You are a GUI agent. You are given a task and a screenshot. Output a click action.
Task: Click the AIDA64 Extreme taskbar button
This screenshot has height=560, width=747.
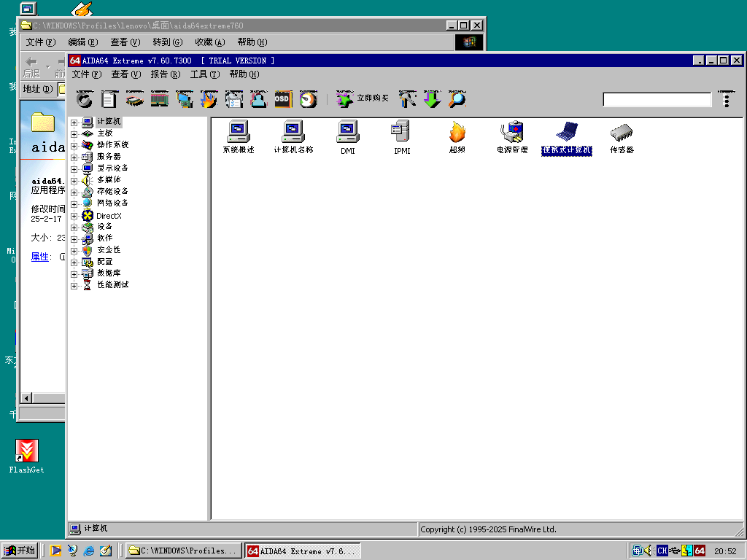pos(303,551)
